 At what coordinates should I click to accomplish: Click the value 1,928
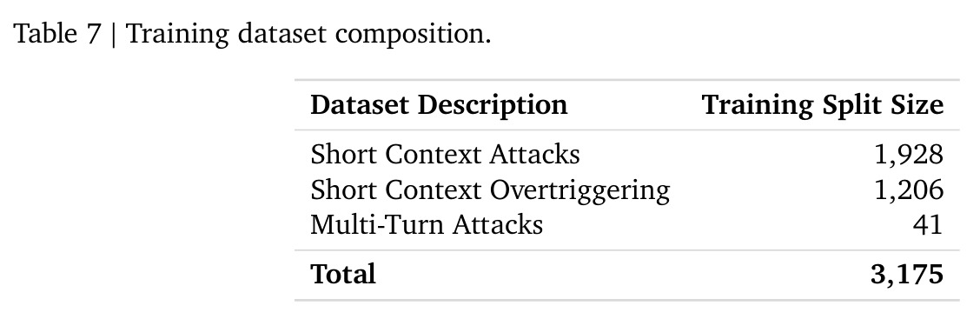[x=909, y=155]
